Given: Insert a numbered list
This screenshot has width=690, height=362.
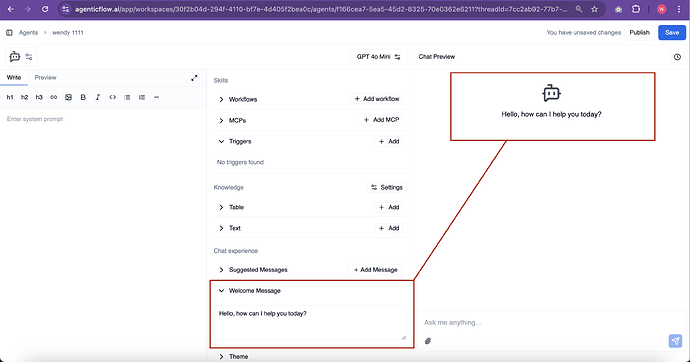Looking at the screenshot, I should pyautogui.click(x=142, y=97).
